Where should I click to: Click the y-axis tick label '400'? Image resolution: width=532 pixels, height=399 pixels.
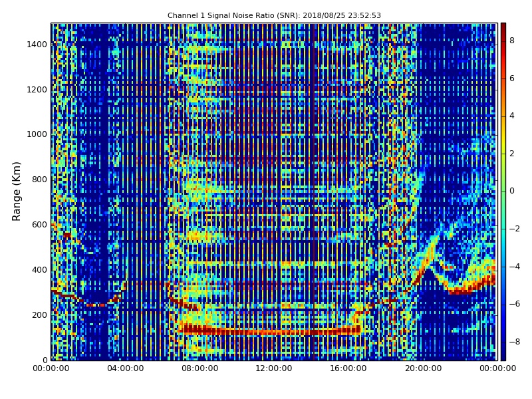(x=39, y=270)
